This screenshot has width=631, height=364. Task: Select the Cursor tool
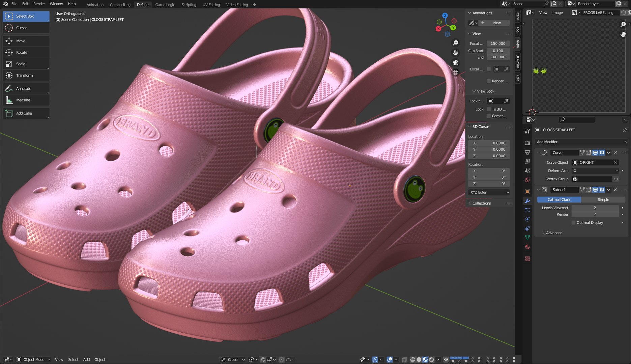point(26,28)
